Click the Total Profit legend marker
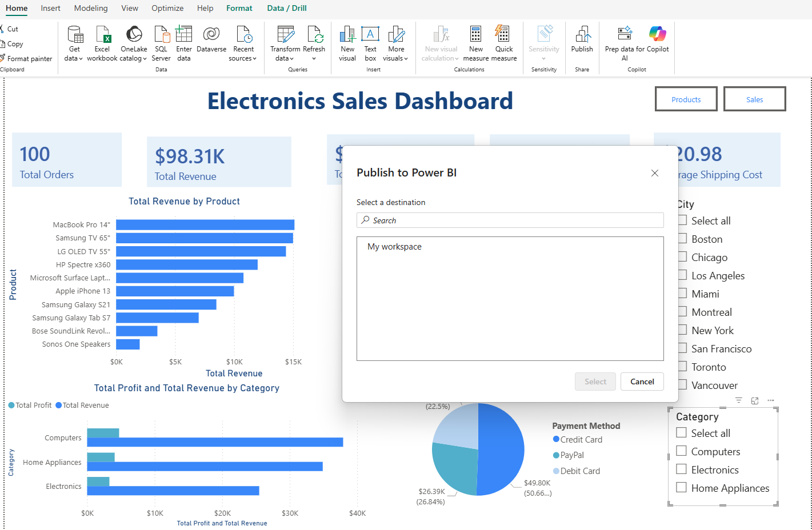 point(11,405)
